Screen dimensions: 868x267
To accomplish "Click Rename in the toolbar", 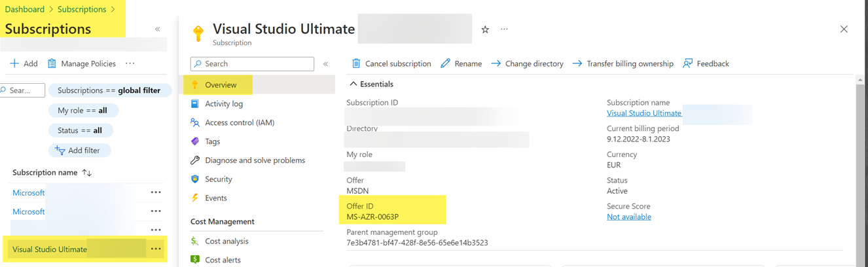I will pyautogui.click(x=461, y=63).
